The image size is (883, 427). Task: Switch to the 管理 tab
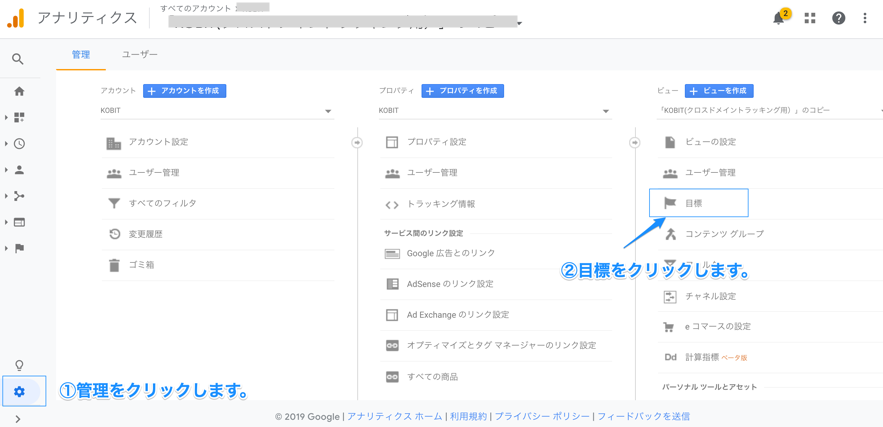tap(81, 55)
